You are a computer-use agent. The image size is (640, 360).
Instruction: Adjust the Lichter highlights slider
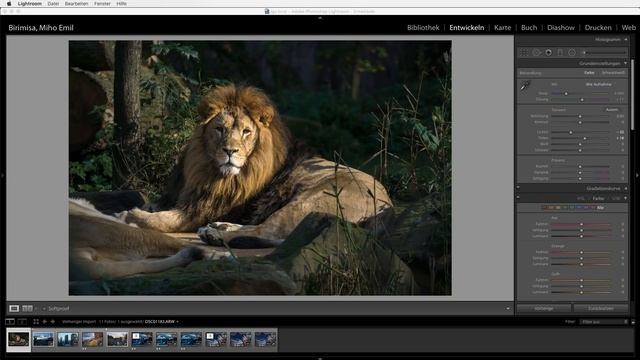click(580, 132)
